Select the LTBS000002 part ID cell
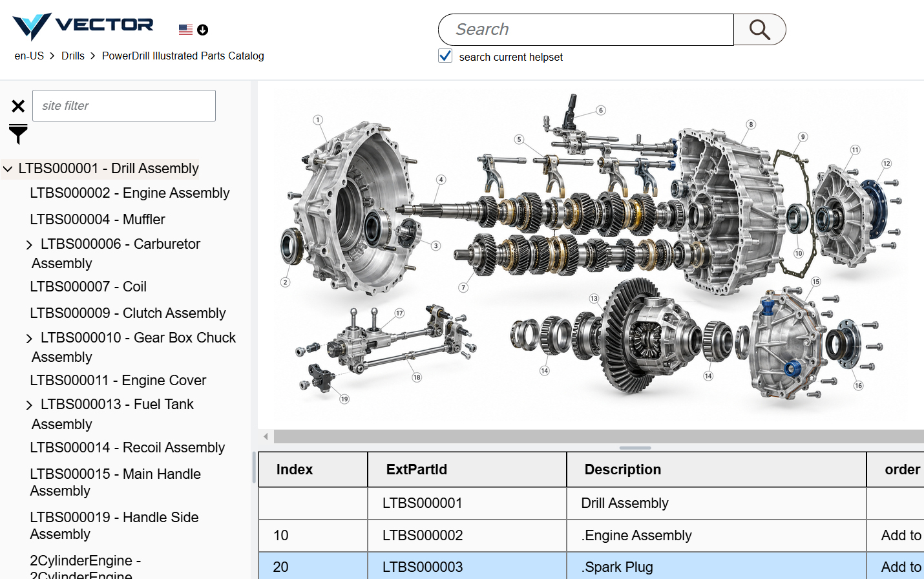The width and height of the screenshot is (924, 579). (x=467, y=536)
